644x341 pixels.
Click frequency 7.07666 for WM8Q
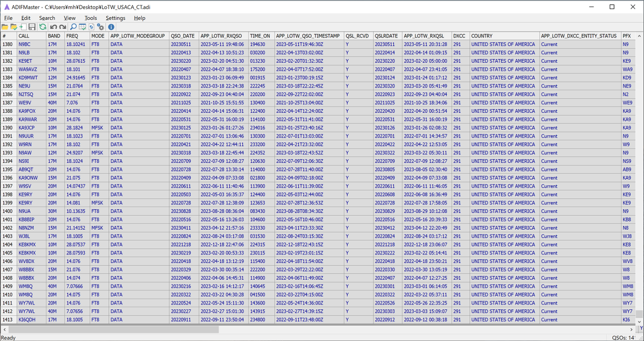pyautogui.click(x=77, y=287)
